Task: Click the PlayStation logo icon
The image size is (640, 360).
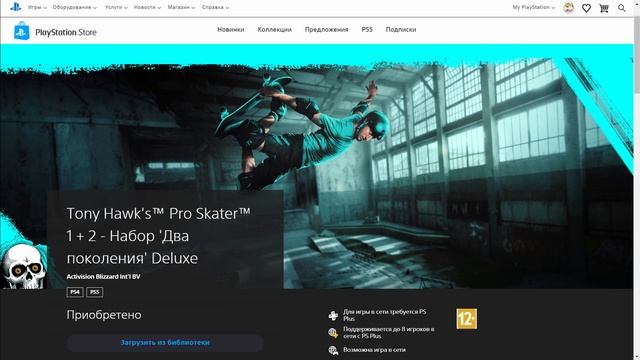Action: tap(16, 7)
